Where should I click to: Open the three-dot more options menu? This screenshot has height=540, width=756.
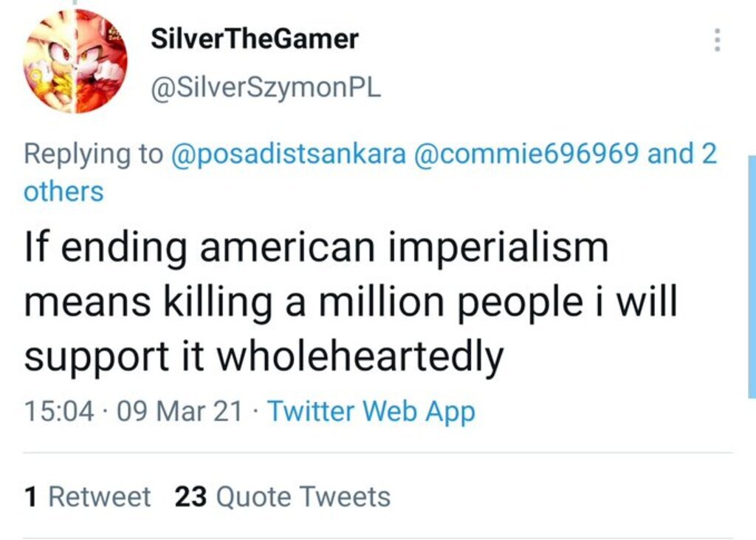[x=716, y=40]
